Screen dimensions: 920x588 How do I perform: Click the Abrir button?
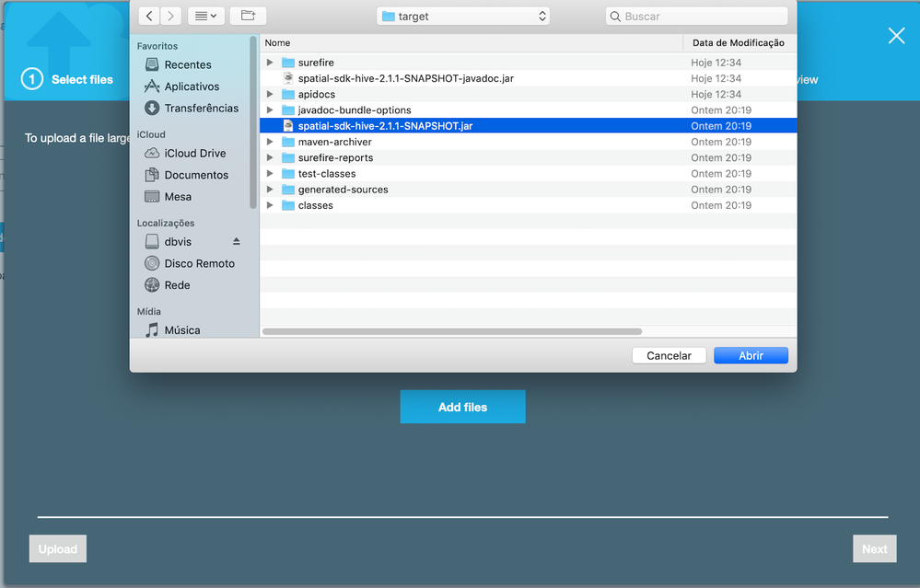(751, 355)
